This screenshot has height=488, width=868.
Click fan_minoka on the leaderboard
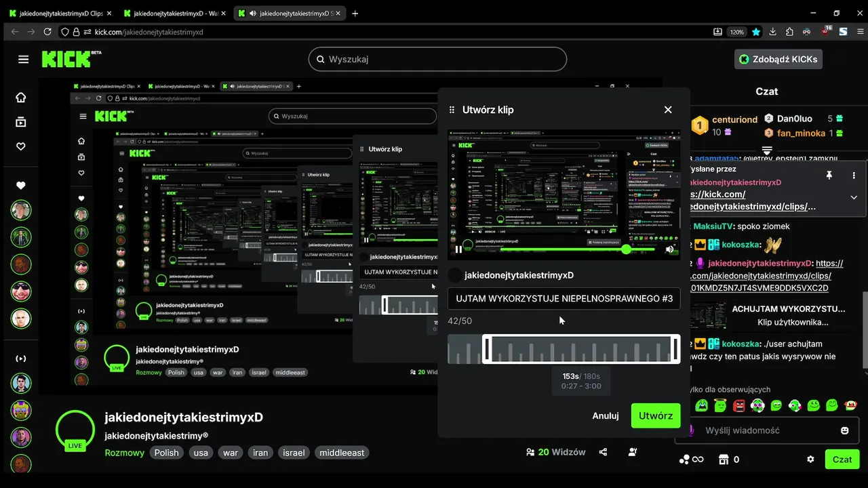pos(801,134)
